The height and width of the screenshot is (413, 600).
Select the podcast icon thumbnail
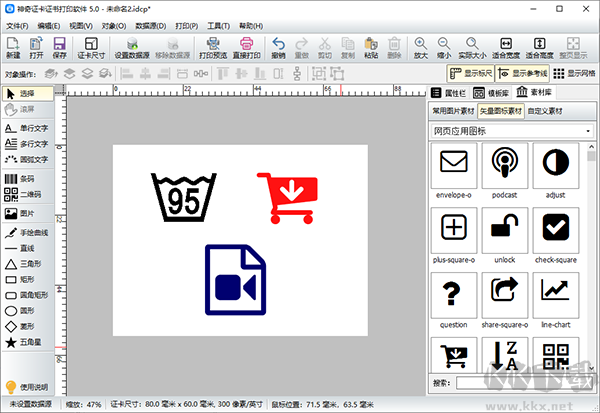pyautogui.click(x=504, y=171)
